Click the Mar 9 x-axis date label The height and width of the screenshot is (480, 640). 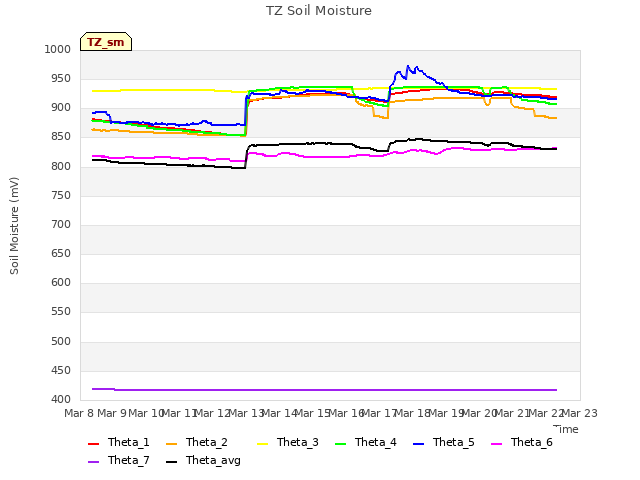pos(112,413)
